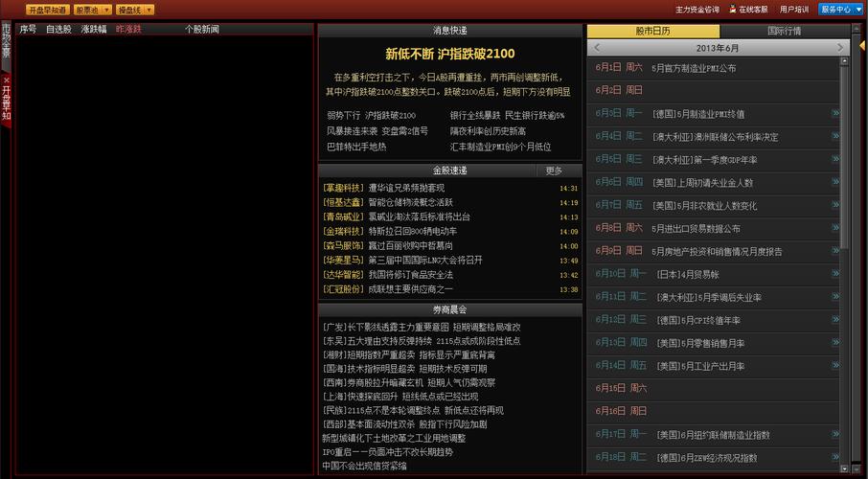Collapse right panel with yellow triangle
The image size is (868, 479).
[x=862, y=45]
